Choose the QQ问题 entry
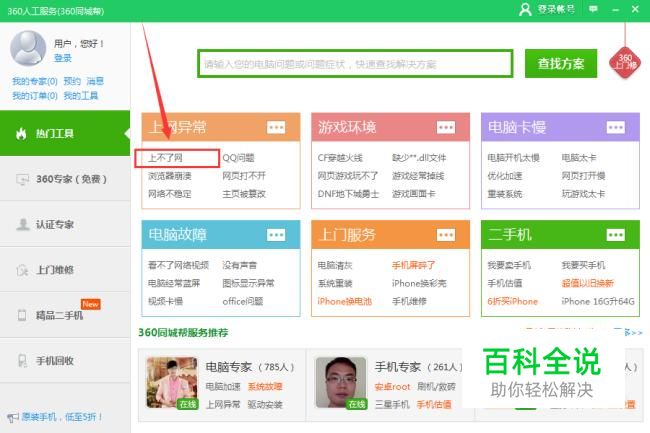The image size is (650, 433). pyautogui.click(x=238, y=158)
